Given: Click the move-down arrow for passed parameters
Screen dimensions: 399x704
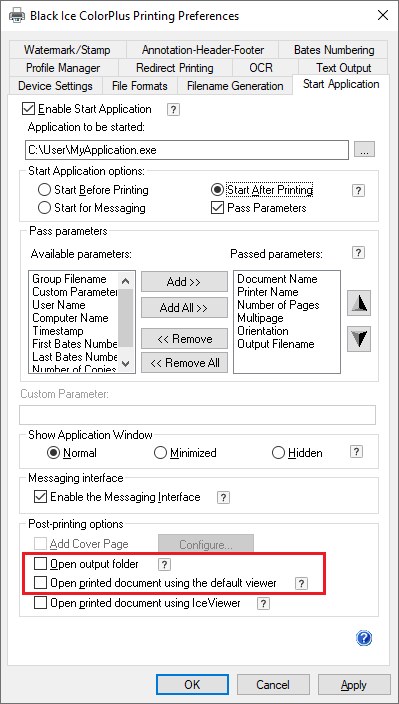Looking at the screenshot, I should pos(359,339).
